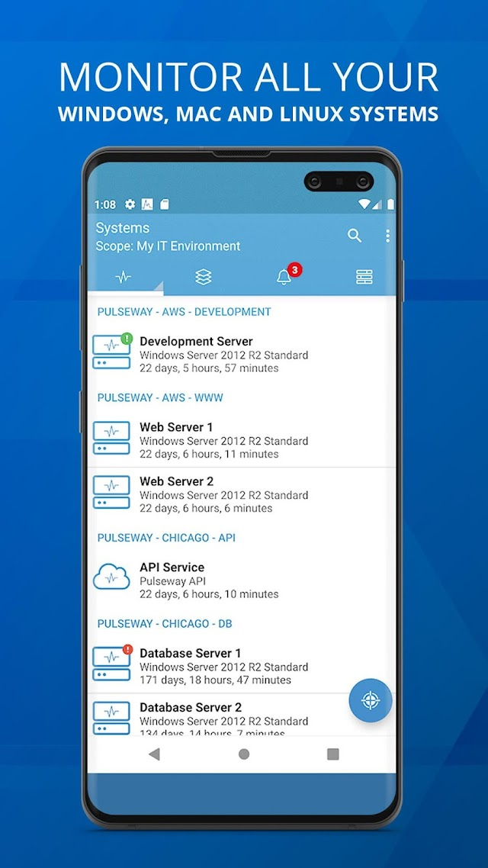Open the search magnifier icon
488x868 pixels.
coord(355,236)
